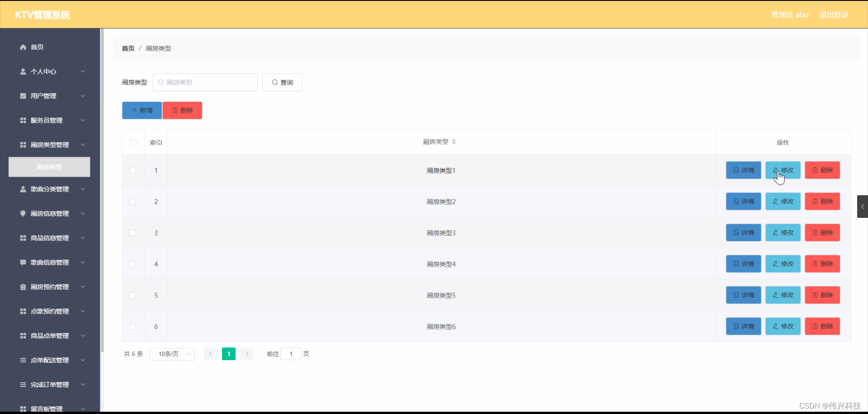Check the checkbox for row 厢房类型2

tap(133, 202)
